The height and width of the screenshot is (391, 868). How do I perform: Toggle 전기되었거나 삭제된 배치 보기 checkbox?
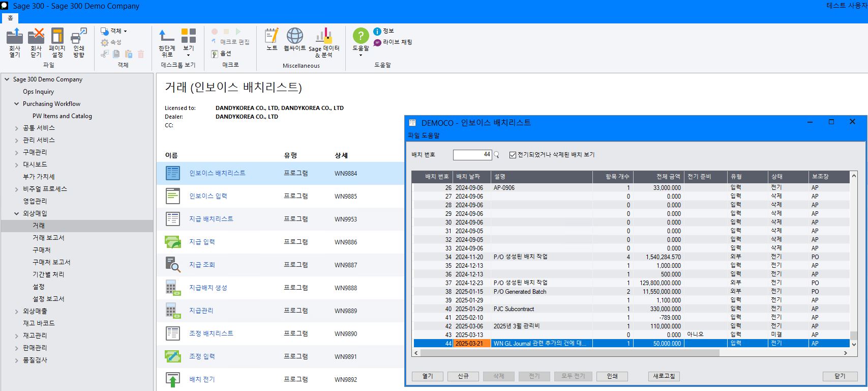click(x=513, y=155)
